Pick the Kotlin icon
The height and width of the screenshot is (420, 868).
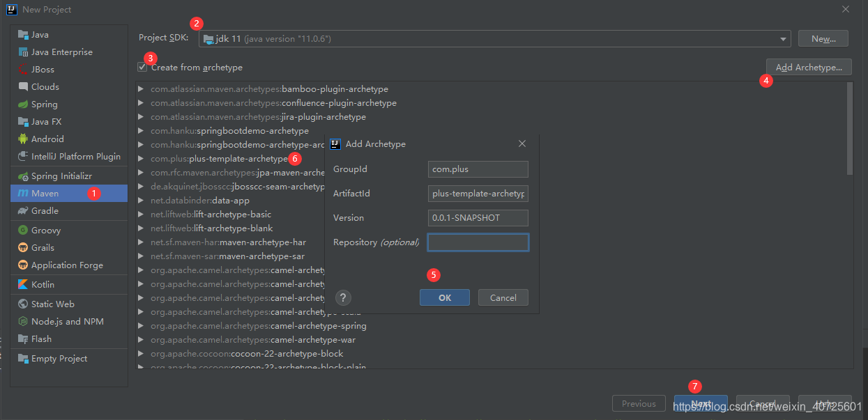click(24, 285)
